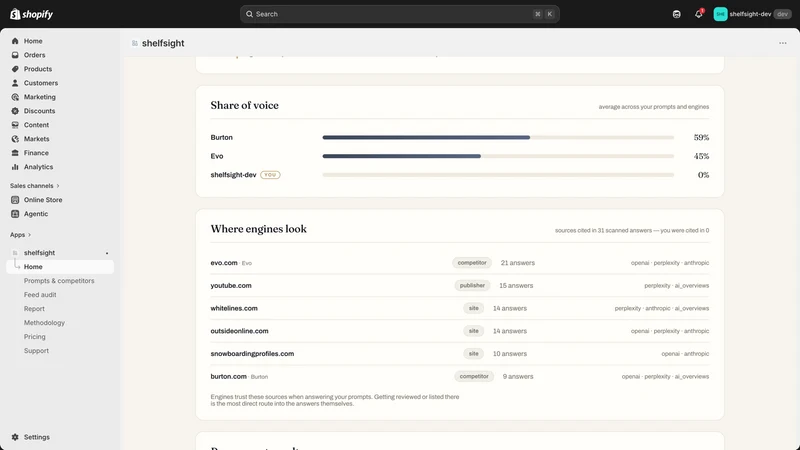Click the Content icon in the sidebar
800x450 pixels.
(15, 125)
